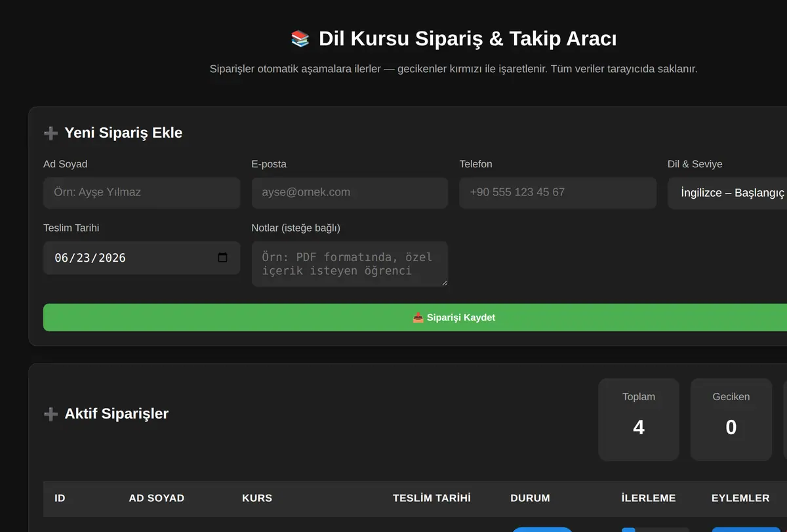Viewport: 787px width, 532px height.
Task: Click the TESLİM TARİHİ column header
Action: [432, 498]
